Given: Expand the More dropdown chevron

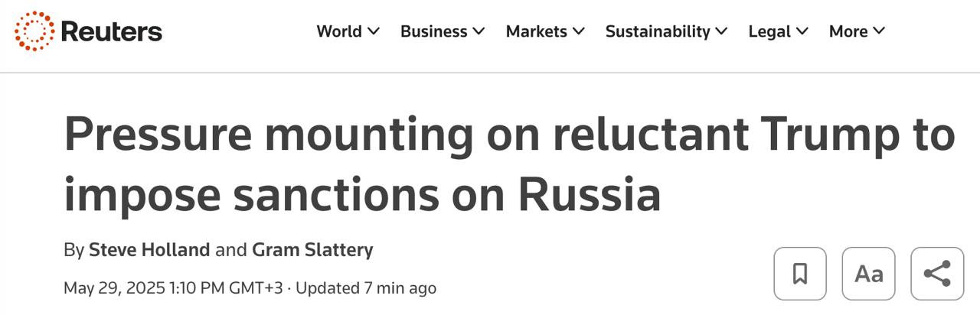Looking at the screenshot, I should pyautogui.click(x=879, y=31).
